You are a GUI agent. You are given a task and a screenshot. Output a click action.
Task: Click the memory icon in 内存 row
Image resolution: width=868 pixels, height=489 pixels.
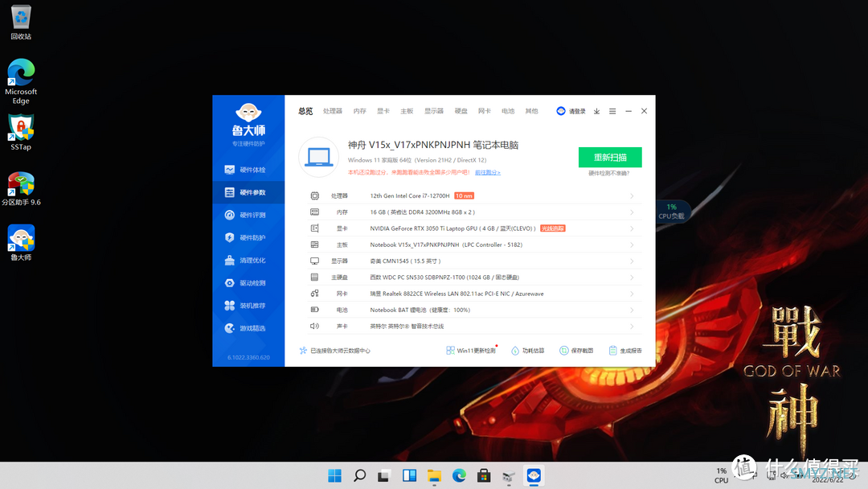[x=314, y=212]
